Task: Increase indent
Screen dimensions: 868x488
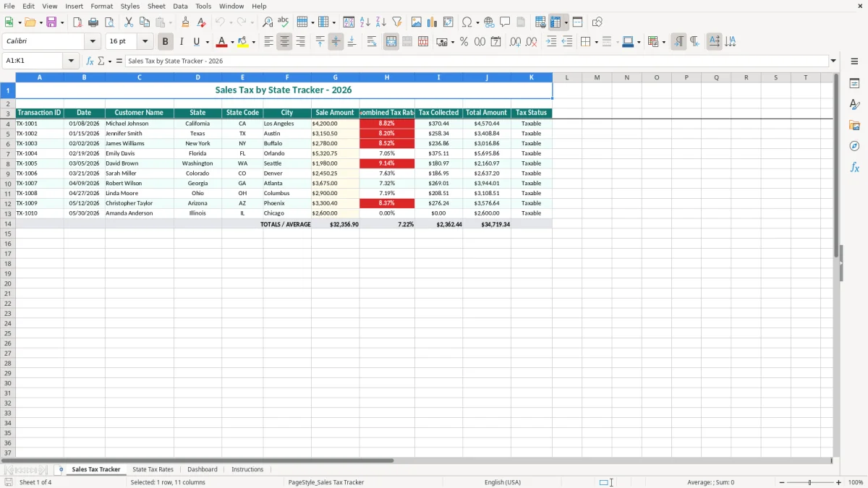Action: pos(551,42)
